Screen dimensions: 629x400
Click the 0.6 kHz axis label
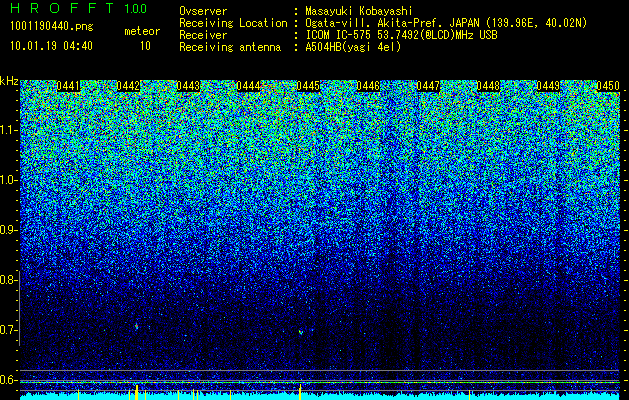point(9,380)
